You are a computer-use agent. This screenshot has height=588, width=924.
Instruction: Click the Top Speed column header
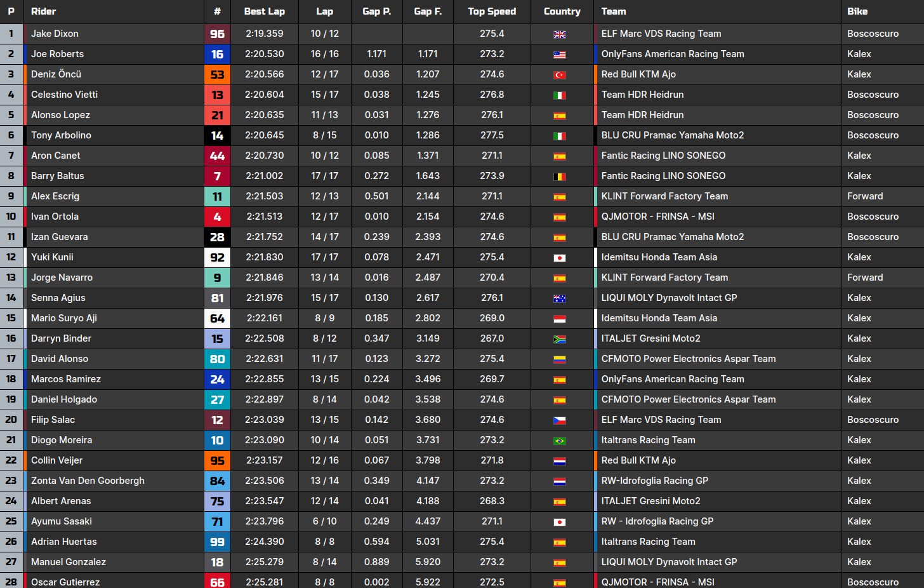pos(492,11)
